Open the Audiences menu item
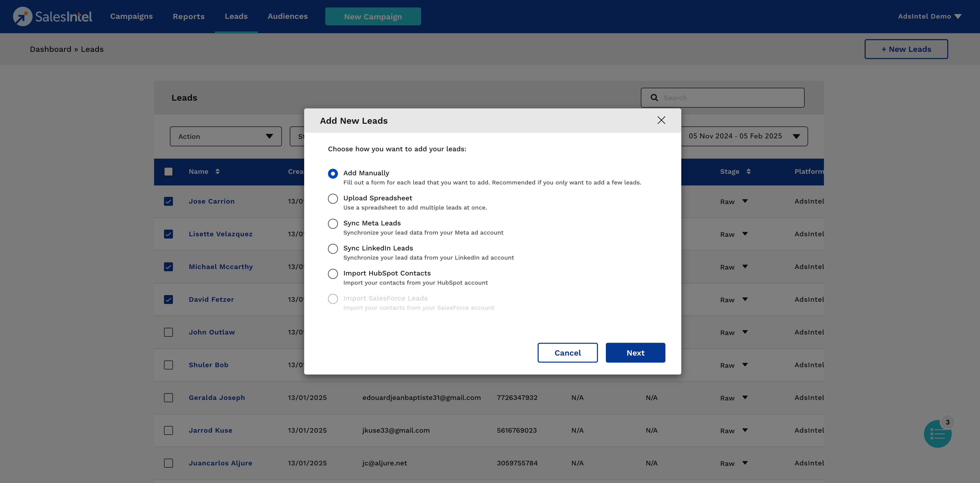 288,16
